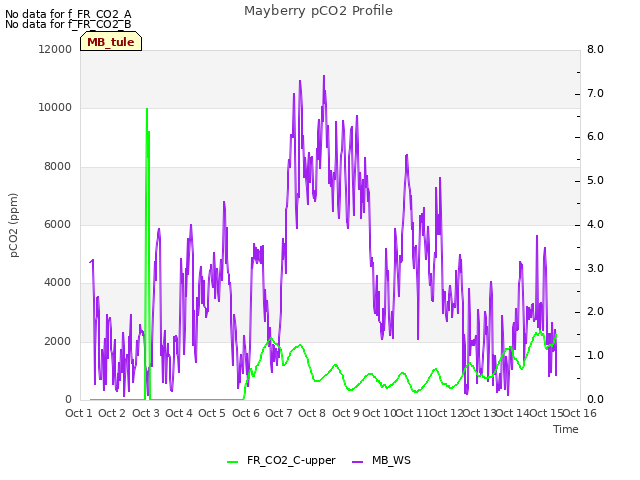The height and width of the screenshot is (480, 640).
Task: Click the 8000 y-axis tick label
Action: coord(57,167)
